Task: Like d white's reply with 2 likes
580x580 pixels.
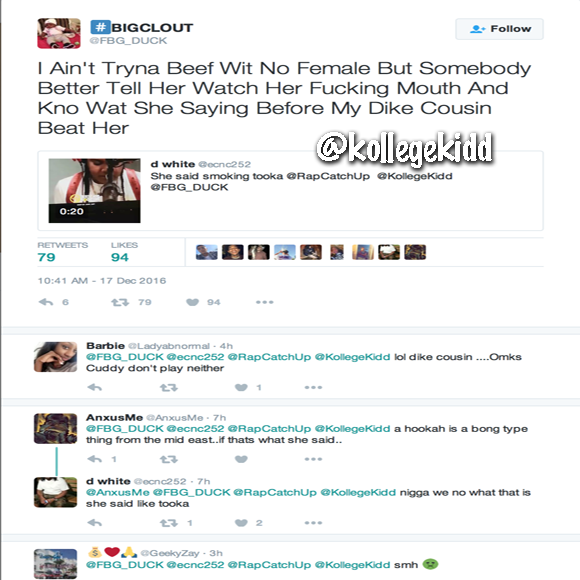Action: [x=241, y=523]
